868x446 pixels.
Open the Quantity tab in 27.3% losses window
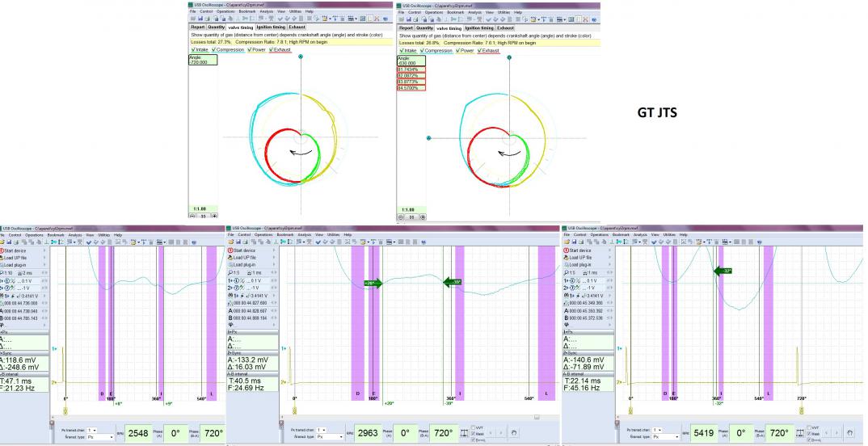[217, 27]
